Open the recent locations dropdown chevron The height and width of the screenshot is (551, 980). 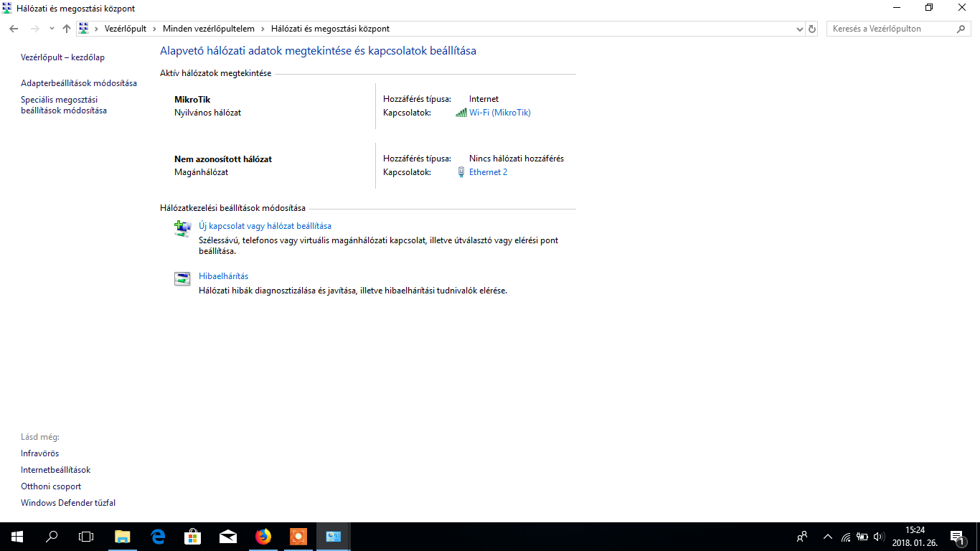click(x=52, y=29)
